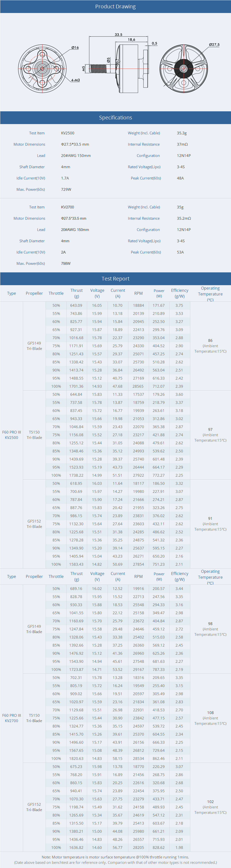Screen dimensions: 231x868
Task: Click the Ø27,5 diameter label
Action: 214,44
